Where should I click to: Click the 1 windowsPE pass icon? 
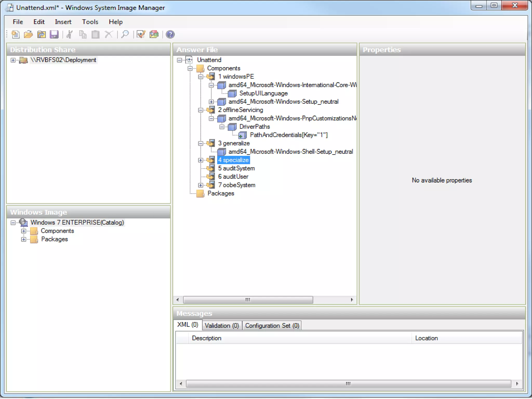coord(211,77)
